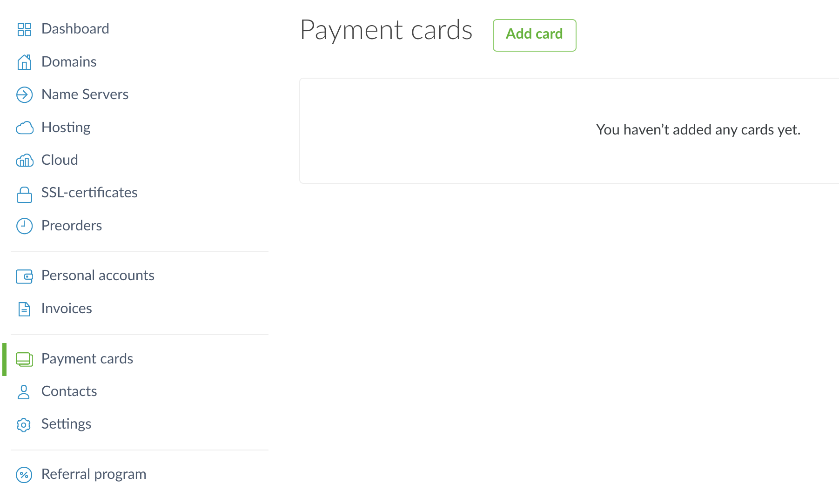
Task: Select the Hosting menu entry
Action: pos(66,128)
